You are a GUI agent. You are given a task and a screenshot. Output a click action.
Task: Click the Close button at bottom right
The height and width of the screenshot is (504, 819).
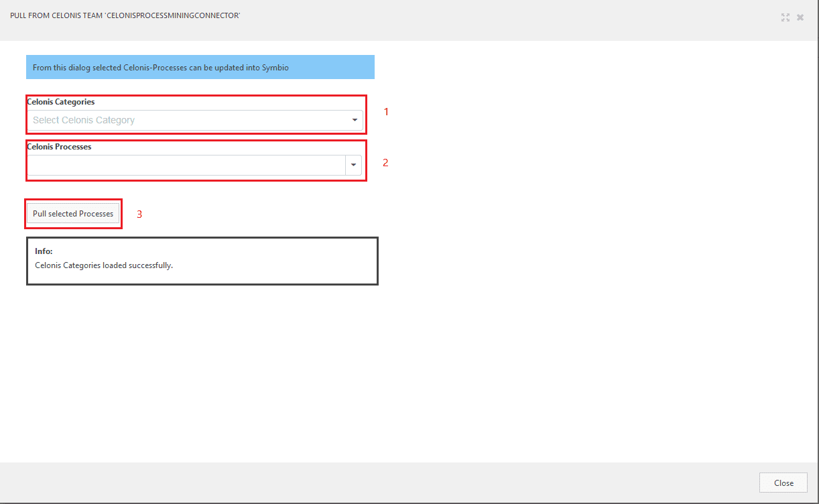click(x=783, y=483)
